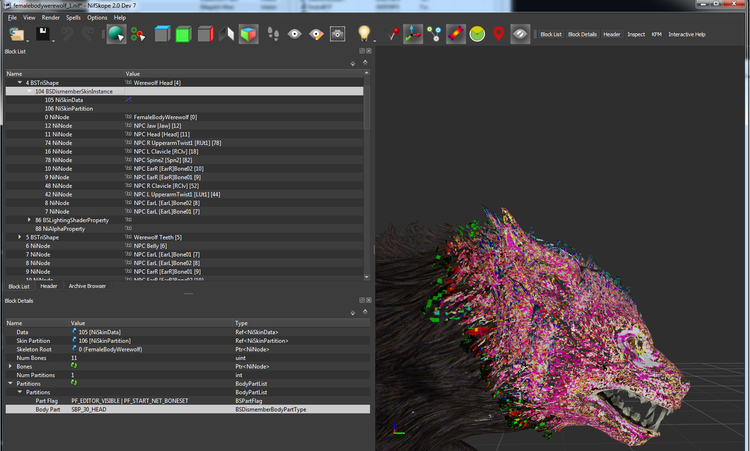Click the KFM toolbar button
The width and height of the screenshot is (750, 451).
[x=656, y=34]
